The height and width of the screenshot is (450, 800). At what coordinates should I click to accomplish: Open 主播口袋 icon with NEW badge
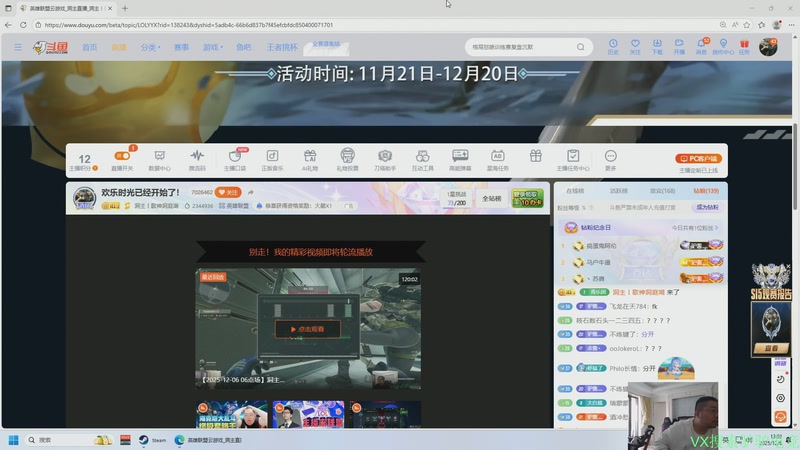pos(235,160)
